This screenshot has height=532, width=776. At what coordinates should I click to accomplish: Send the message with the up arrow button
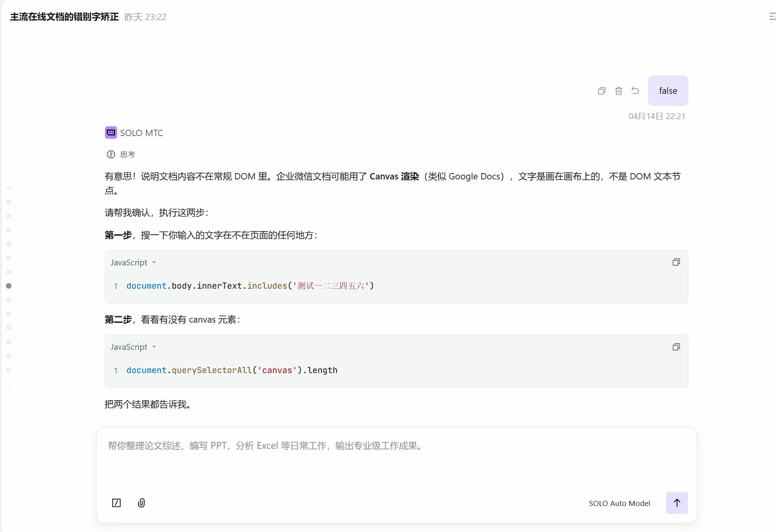coord(677,503)
